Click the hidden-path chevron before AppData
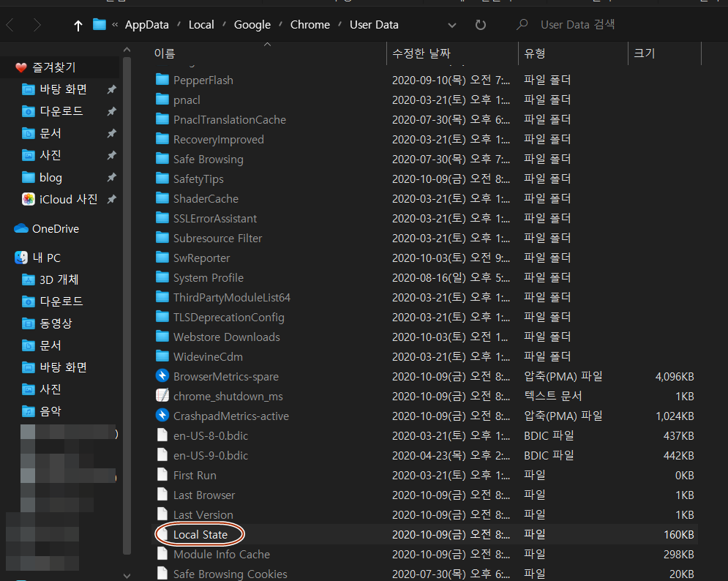 [115, 25]
